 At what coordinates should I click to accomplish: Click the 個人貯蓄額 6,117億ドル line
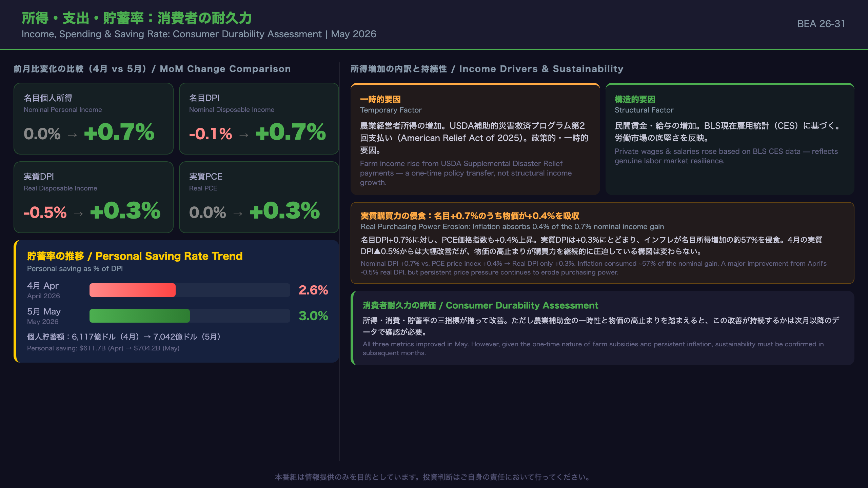pos(124,337)
